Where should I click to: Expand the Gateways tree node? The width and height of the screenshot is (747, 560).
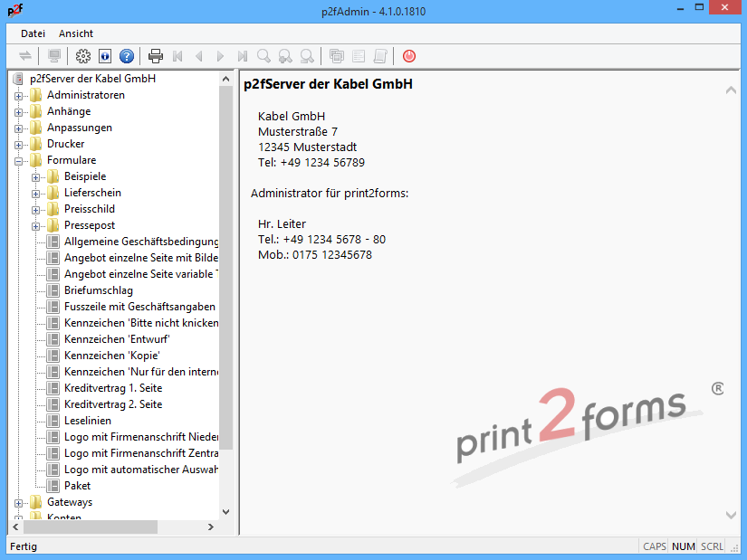pyautogui.click(x=19, y=503)
